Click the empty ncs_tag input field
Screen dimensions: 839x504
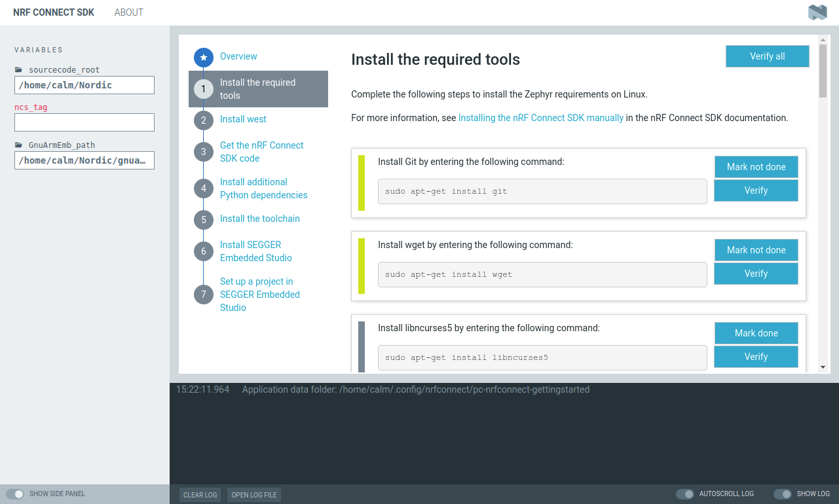pyautogui.click(x=84, y=122)
